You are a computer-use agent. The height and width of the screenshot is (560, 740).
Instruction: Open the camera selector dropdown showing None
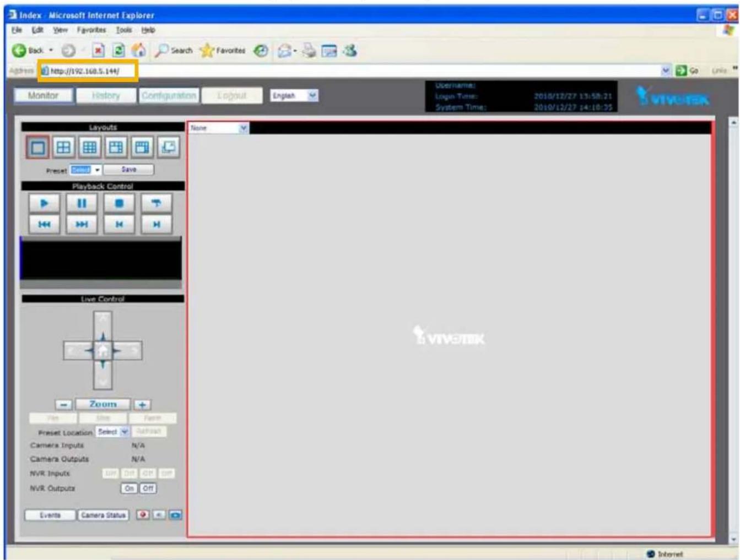point(219,128)
